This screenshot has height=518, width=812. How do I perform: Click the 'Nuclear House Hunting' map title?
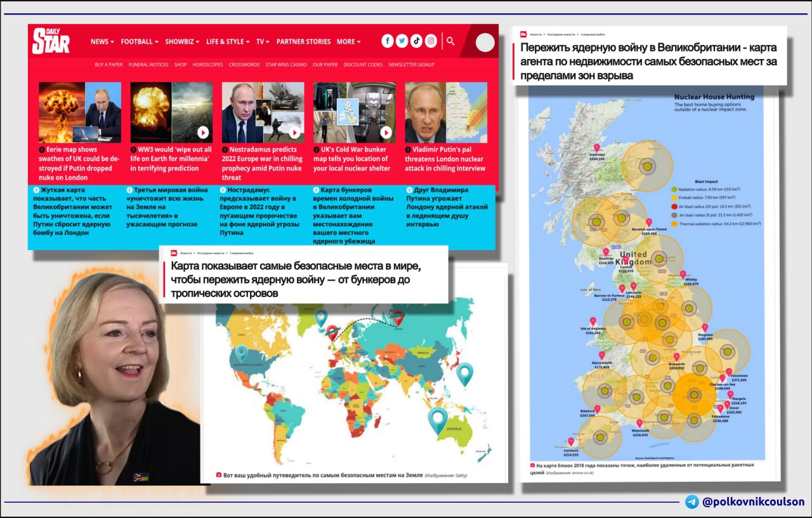coord(714,96)
